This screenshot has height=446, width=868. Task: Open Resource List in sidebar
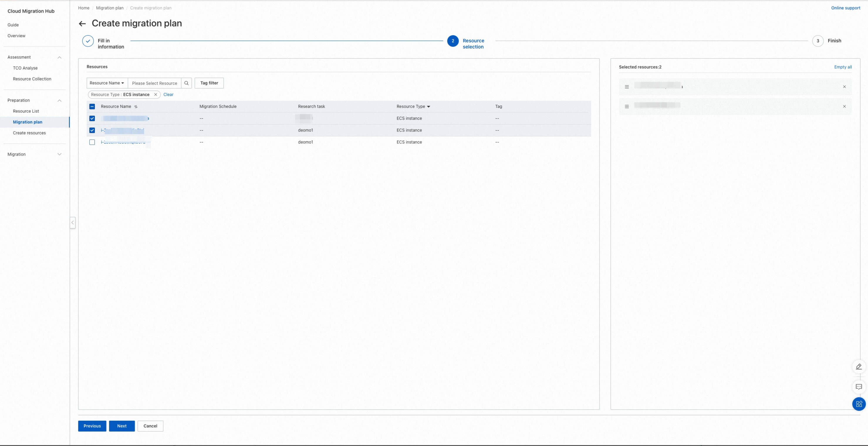click(26, 111)
